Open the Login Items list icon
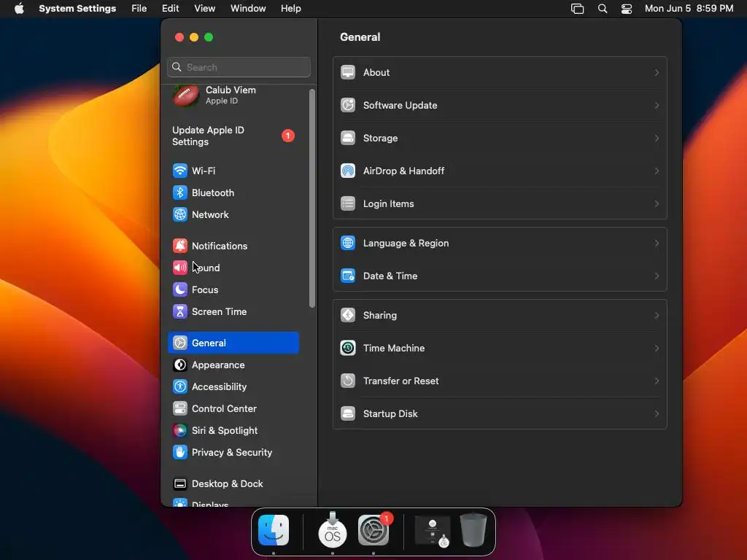The height and width of the screenshot is (560, 747). point(348,203)
